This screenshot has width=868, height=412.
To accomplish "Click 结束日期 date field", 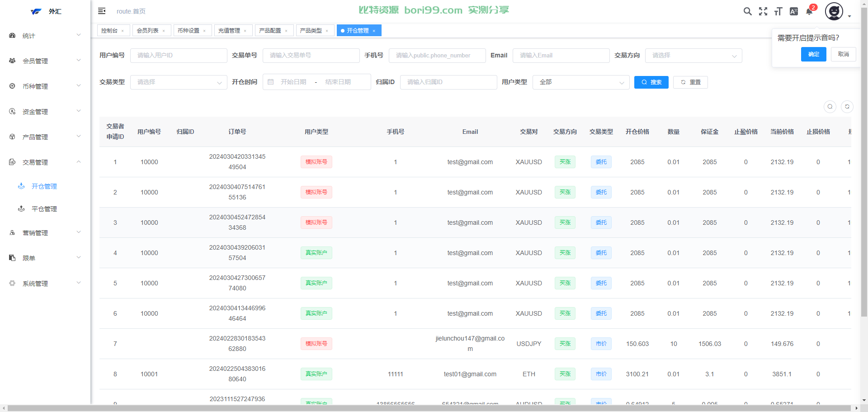I will pyautogui.click(x=338, y=82).
